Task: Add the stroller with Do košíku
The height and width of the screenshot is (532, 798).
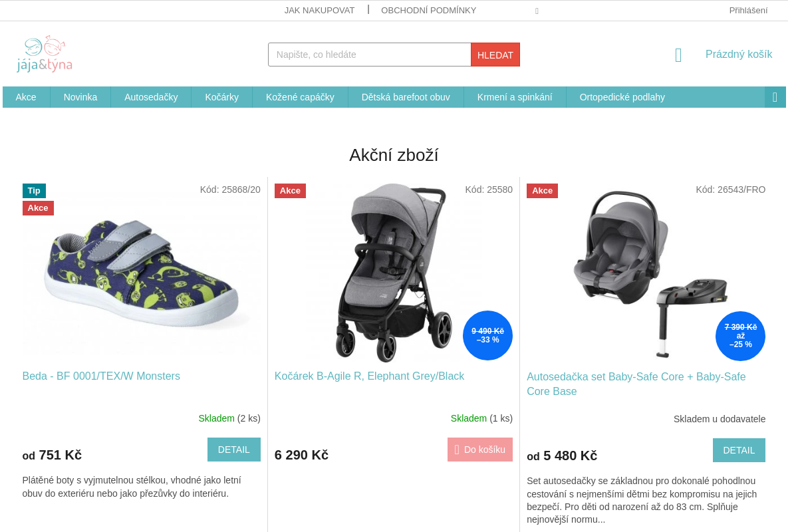Action: (480, 450)
